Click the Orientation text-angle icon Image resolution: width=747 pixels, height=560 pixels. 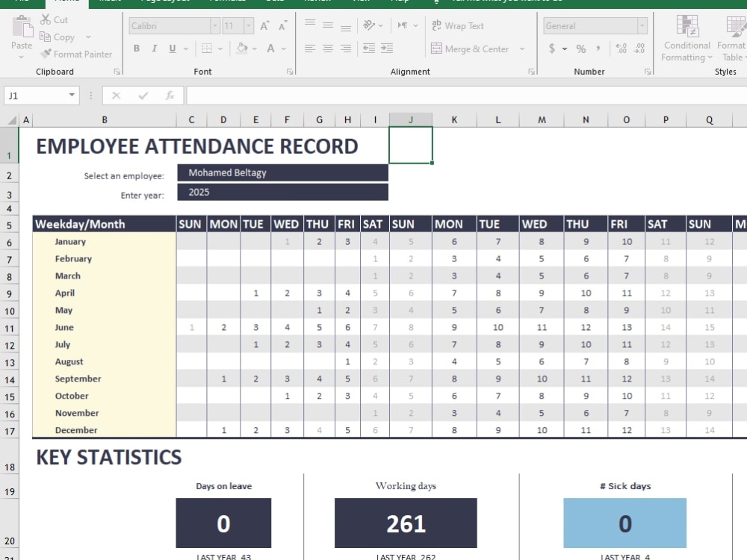point(369,25)
